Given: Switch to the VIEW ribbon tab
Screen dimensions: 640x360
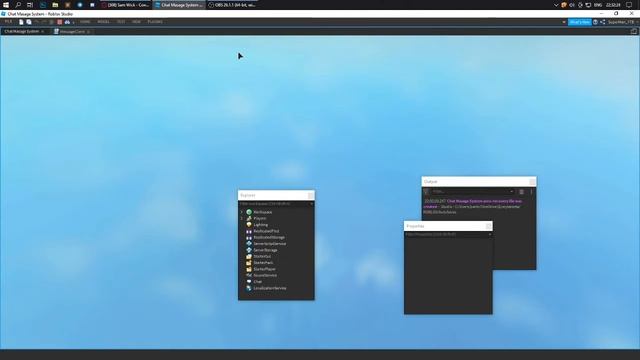Looking at the screenshot, I should pyautogui.click(x=136, y=22).
